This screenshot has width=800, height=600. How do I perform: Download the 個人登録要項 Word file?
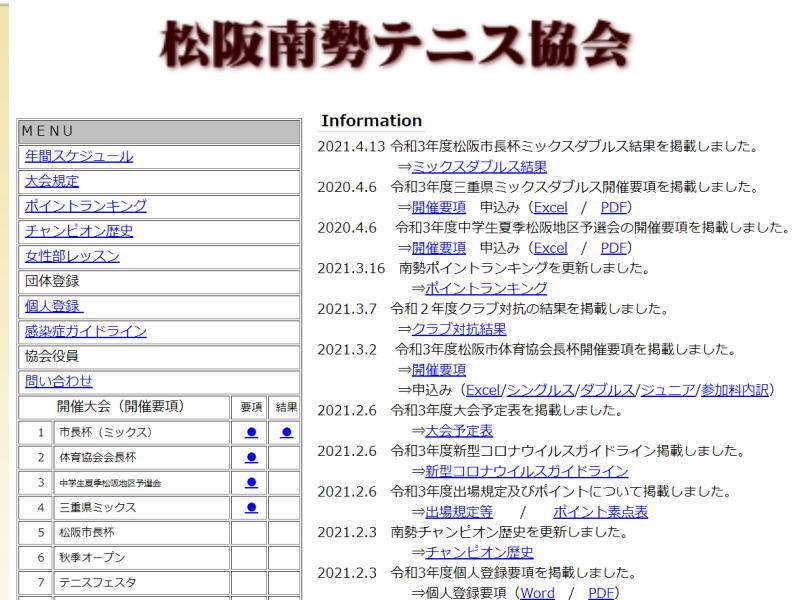tap(537, 593)
